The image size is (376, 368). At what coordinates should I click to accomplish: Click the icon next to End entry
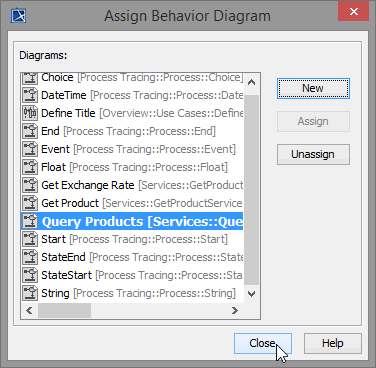coord(30,131)
